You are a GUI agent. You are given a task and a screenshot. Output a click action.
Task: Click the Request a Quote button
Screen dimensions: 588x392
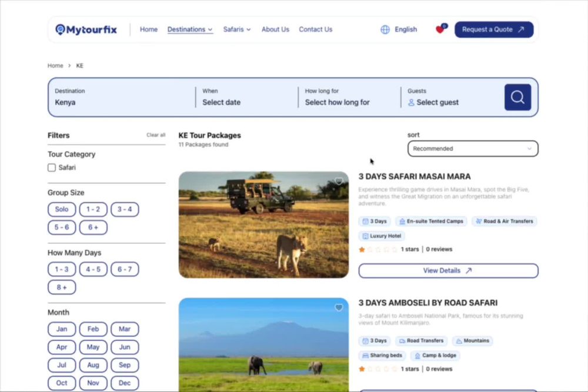coord(493,29)
